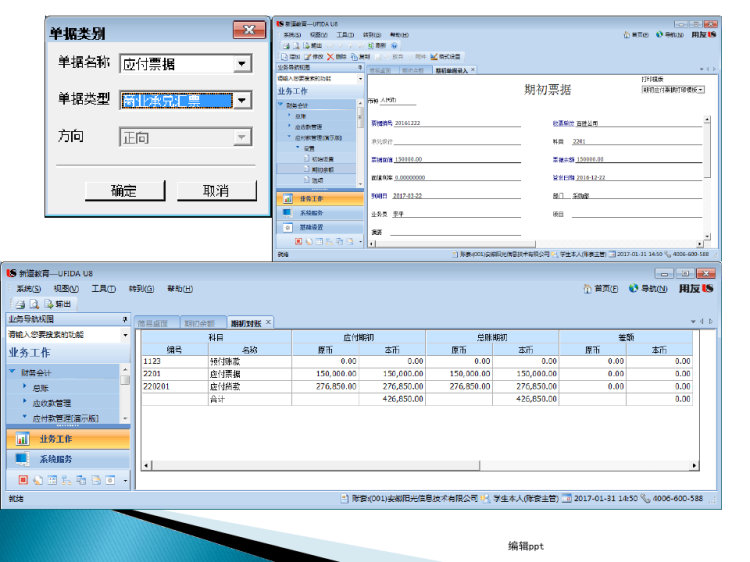The image size is (750, 562).
Task: Select 系统服务 panel button in lower window
Action: click(x=68, y=459)
